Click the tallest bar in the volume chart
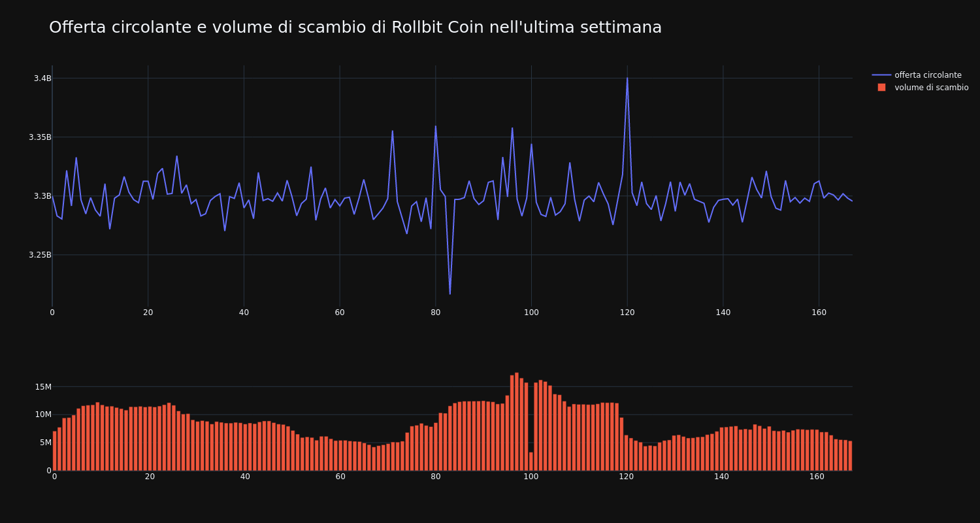This screenshot has height=523, width=980. (517, 422)
